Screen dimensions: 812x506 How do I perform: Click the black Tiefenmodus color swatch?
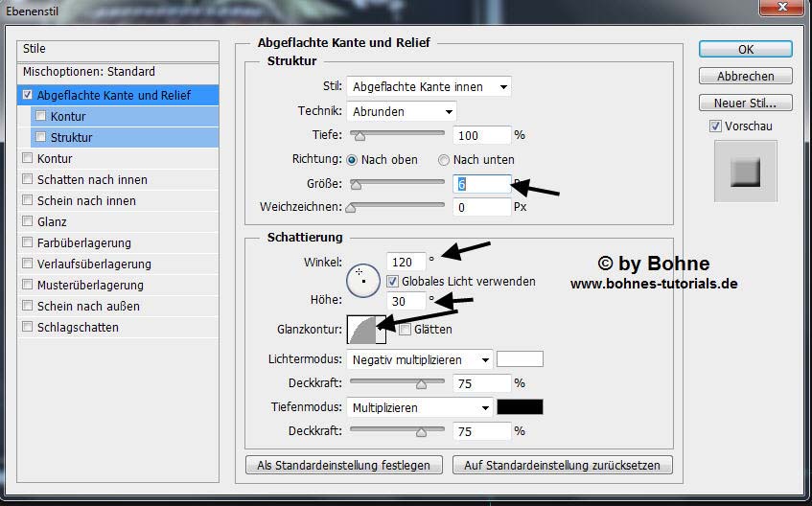point(520,407)
